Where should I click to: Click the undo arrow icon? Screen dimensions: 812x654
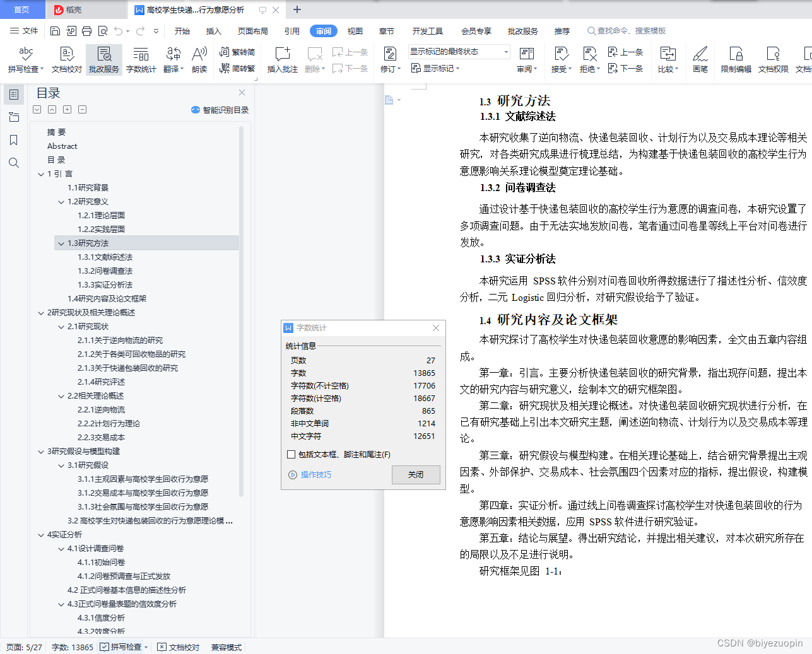click(118, 31)
